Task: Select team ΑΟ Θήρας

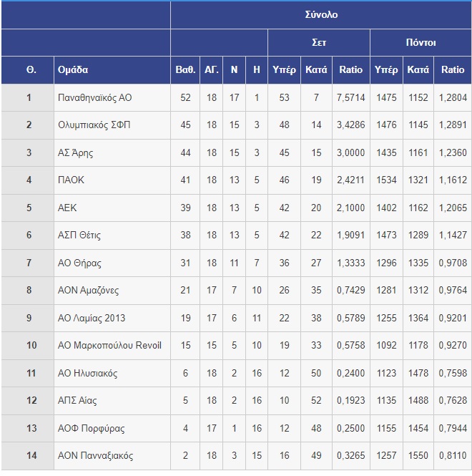Action: coord(79,263)
